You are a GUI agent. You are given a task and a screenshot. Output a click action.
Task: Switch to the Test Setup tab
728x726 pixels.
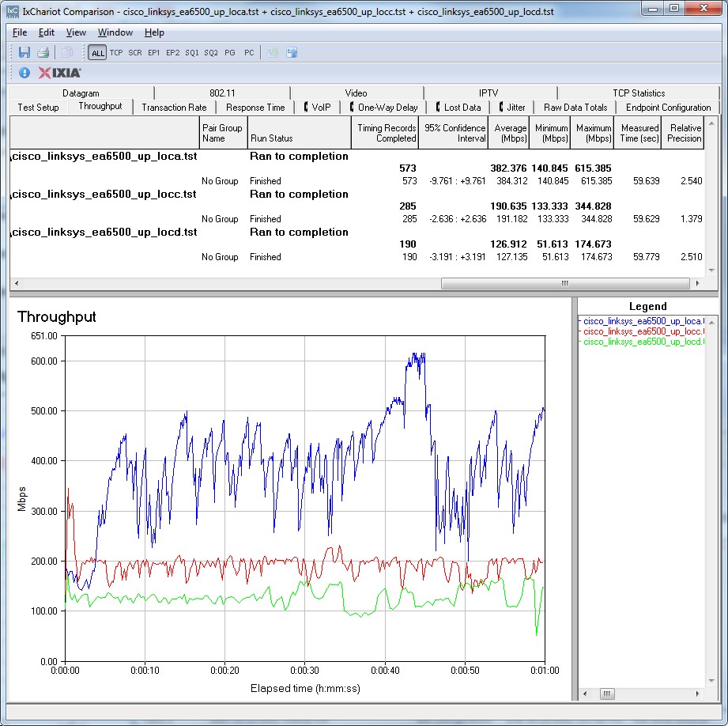click(x=38, y=108)
